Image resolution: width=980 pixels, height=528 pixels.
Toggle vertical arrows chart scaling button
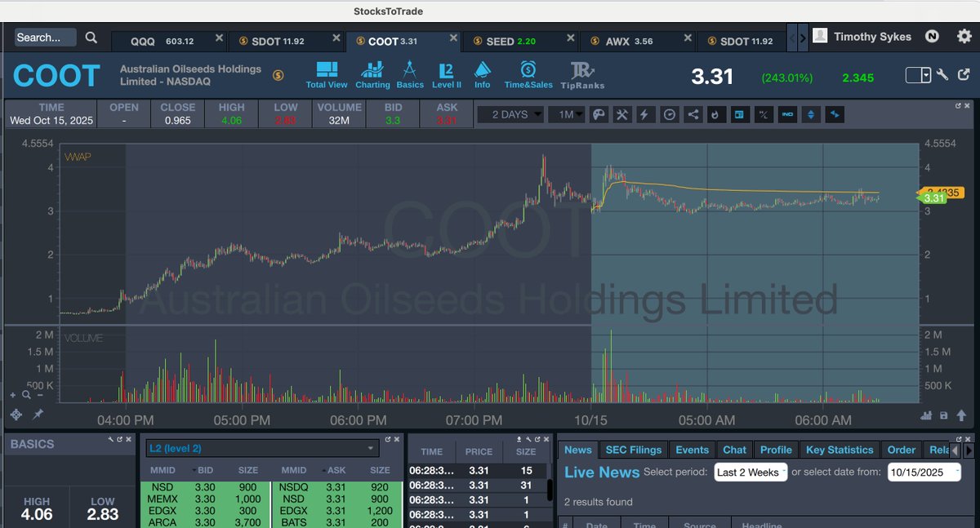coord(811,115)
